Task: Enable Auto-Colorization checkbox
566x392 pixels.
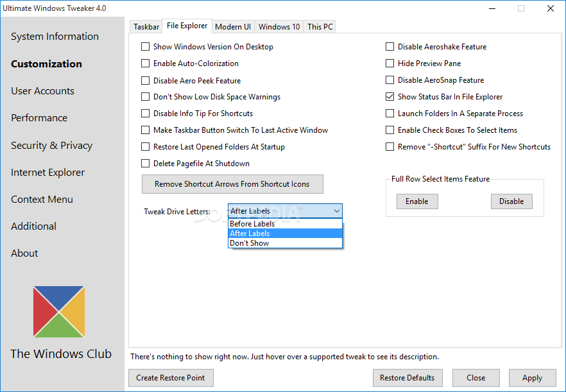Action: pos(145,63)
